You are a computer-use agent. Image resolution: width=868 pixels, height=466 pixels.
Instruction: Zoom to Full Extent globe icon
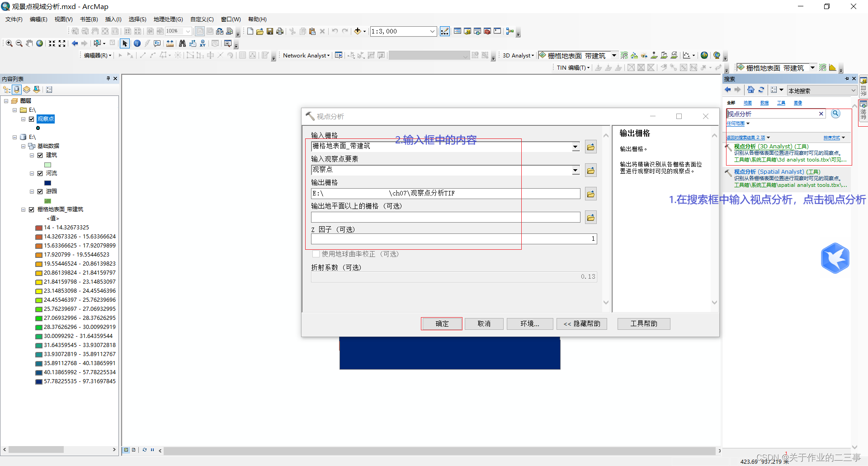[x=40, y=43]
